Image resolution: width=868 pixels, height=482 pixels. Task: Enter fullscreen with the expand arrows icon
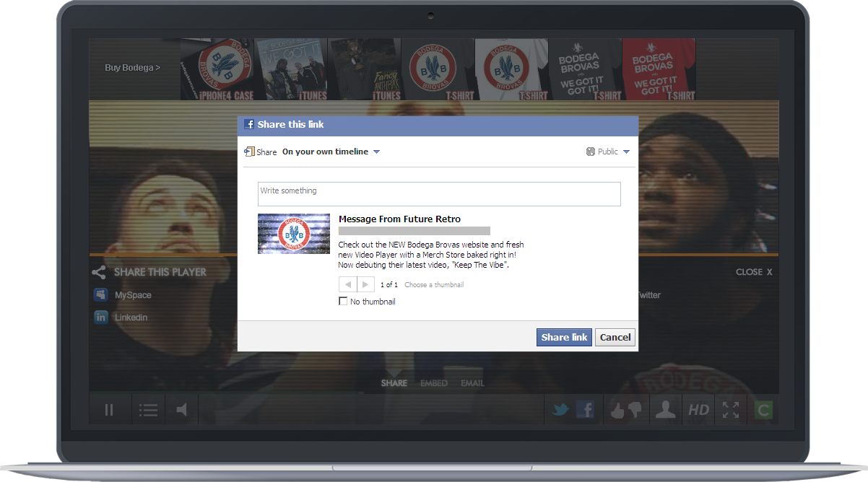click(x=730, y=410)
